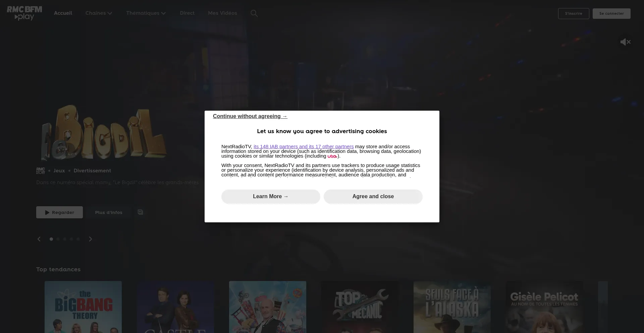Open The Big Bang Theory thumbnail
This screenshot has width=644, height=333.
pyautogui.click(x=83, y=307)
